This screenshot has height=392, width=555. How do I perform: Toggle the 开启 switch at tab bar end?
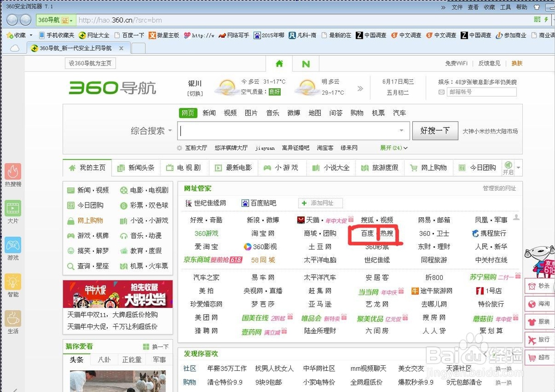click(x=508, y=167)
